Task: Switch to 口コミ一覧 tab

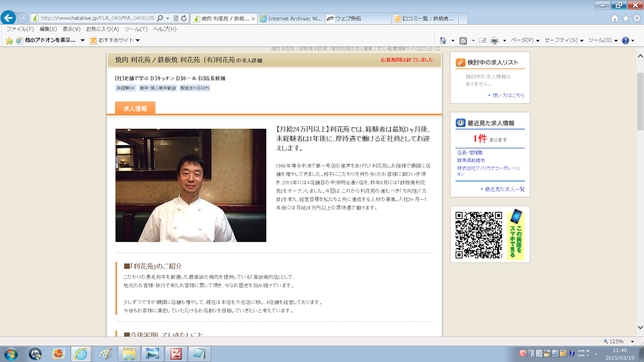Action: click(425, 19)
